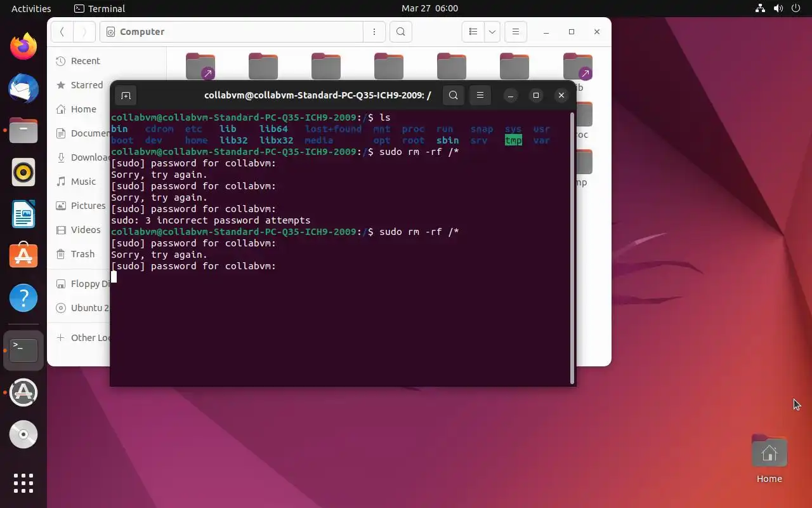Viewport: 812px width, 508px height.
Task: Open the Files main menu button
Action: [515, 32]
